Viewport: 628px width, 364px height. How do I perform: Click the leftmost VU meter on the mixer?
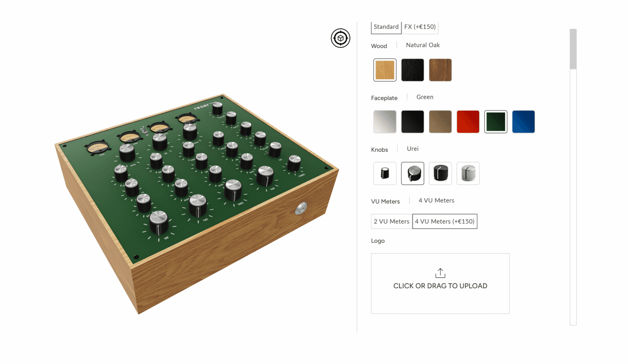coord(98,148)
